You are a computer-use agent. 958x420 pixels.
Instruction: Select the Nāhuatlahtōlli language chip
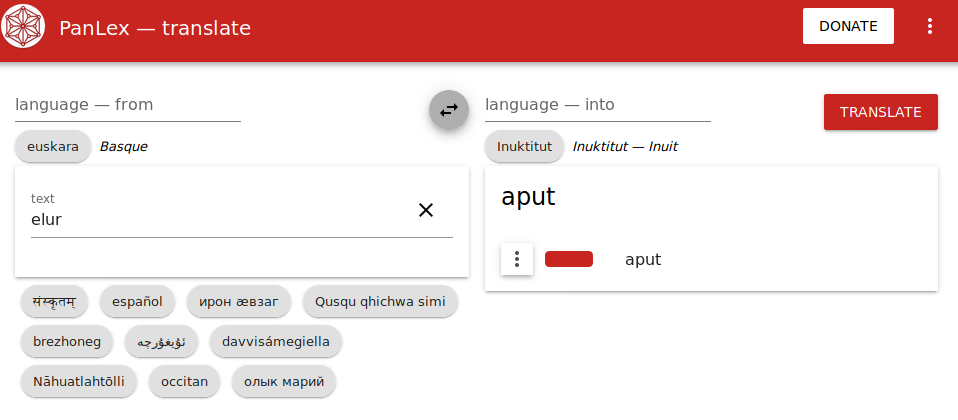pos(79,381)
